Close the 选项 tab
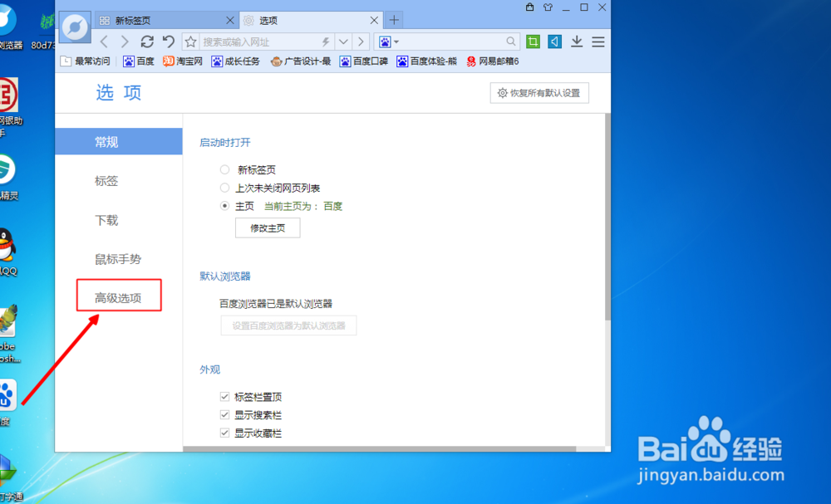831x504 pixels. 374,20
